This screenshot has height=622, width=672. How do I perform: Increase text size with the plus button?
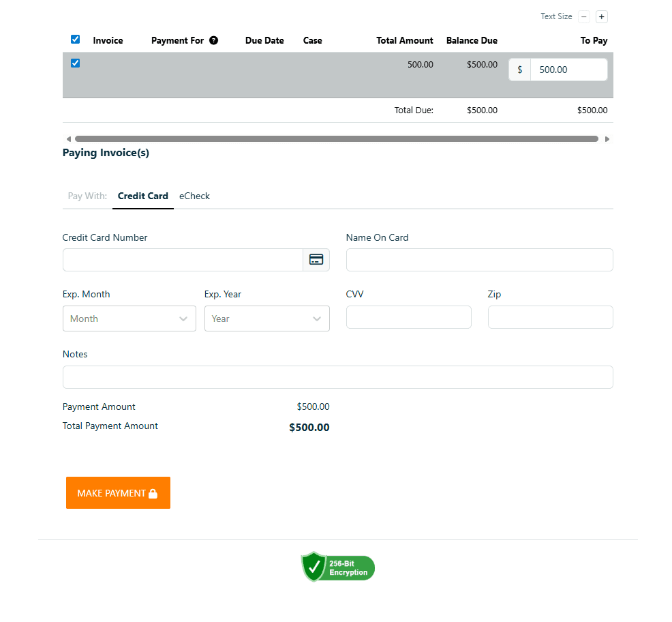(601, 16)
